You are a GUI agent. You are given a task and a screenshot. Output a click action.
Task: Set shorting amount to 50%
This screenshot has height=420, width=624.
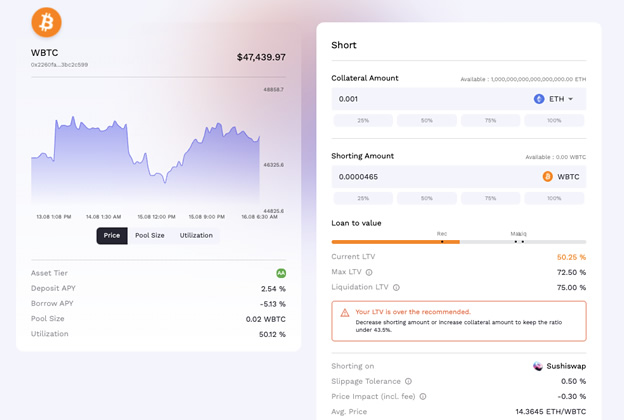pyautogui.click(x=426, y=198)
